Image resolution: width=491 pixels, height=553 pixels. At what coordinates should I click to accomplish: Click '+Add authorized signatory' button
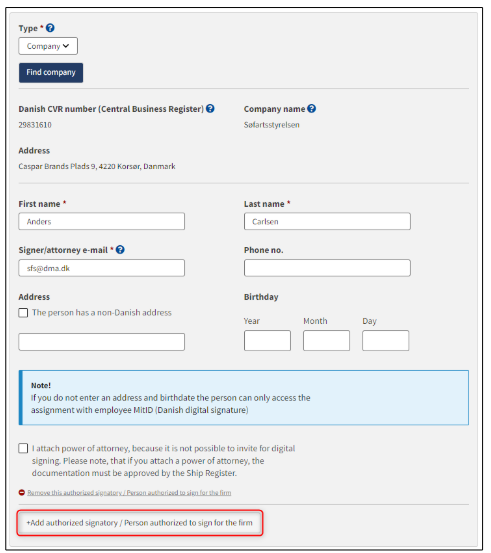pyautogui.click(x=140, y=523)
